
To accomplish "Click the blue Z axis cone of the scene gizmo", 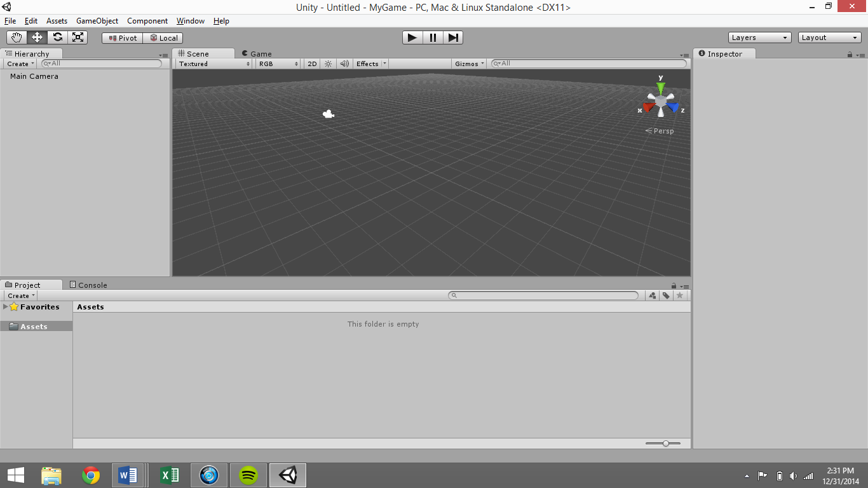I will pyautogui.click(x=673, y=107).
